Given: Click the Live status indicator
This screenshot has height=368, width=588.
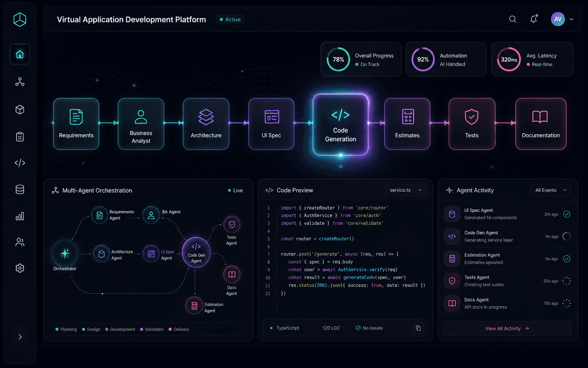Looking at the screenshot, I should click(x=235, y=190).
